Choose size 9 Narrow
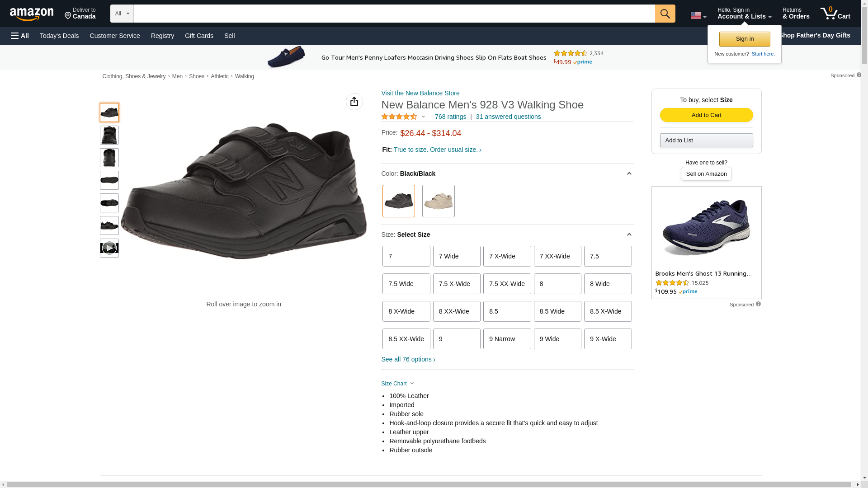Viewport: 868px width, 488px height. (507, 339)
